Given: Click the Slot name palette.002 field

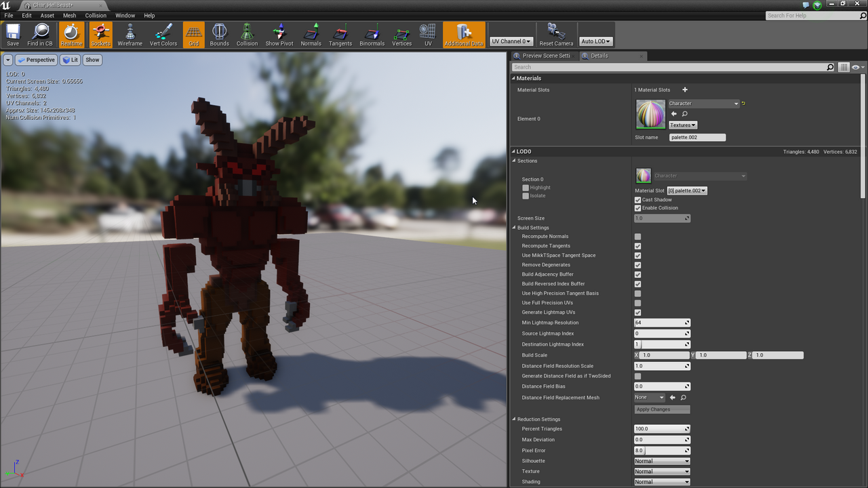Looking at the screenshot, I should 697,138.
